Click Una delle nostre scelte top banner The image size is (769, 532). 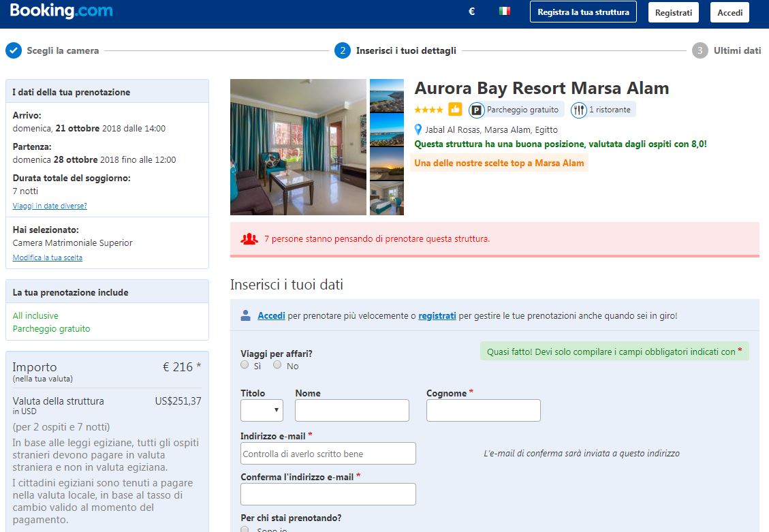[499, 163]
